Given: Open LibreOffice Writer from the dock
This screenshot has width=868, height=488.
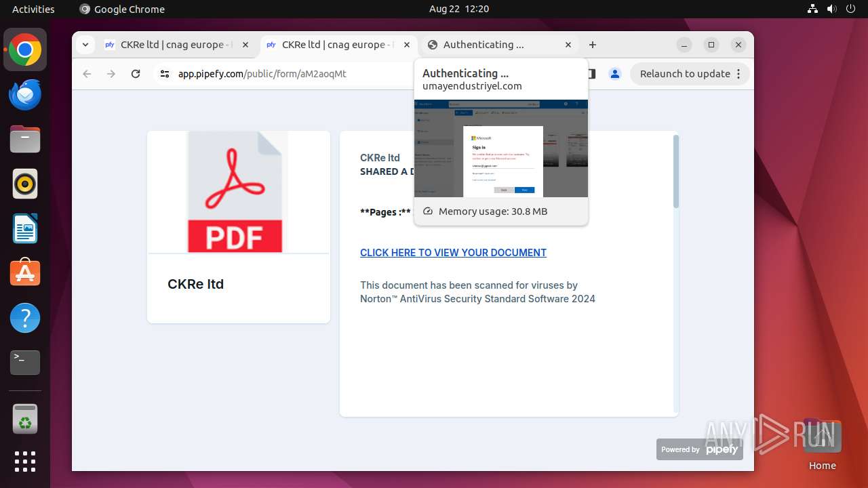Looking at the screenshot, I should [25, 228].
